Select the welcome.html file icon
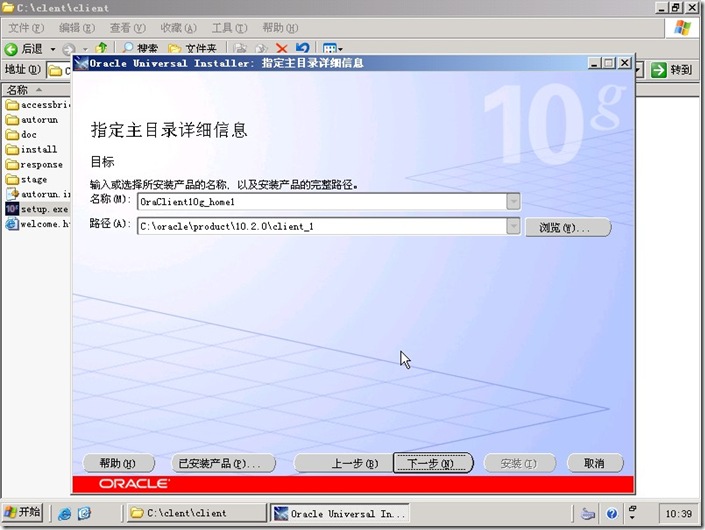This screenshot has width=705, height=530. pyautogui.click(x=12, y=224)
